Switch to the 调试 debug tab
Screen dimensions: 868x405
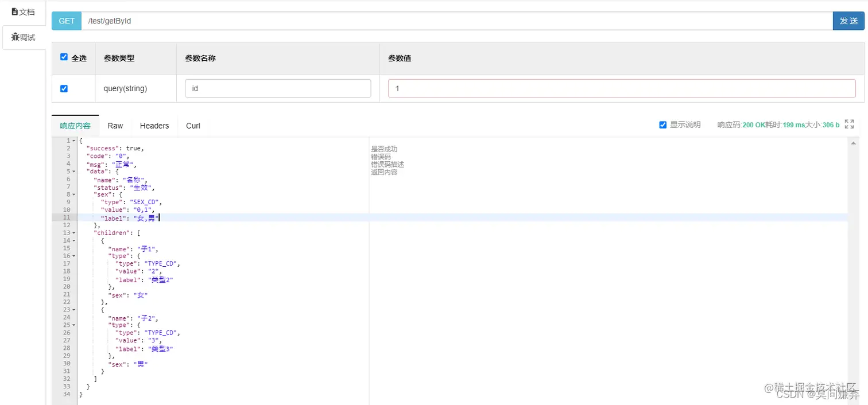pyautogui.click(x=24, y=37)
